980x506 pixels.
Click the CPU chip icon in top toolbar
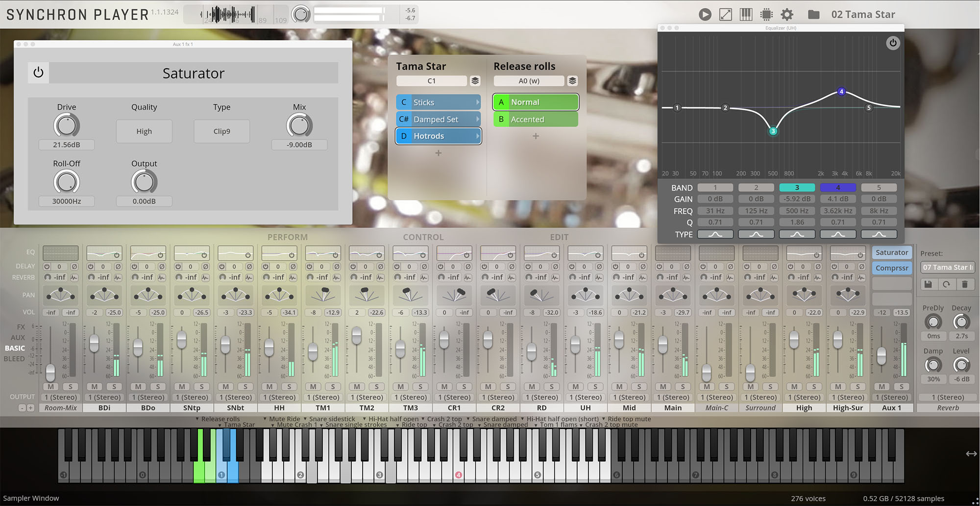point(766,15)
